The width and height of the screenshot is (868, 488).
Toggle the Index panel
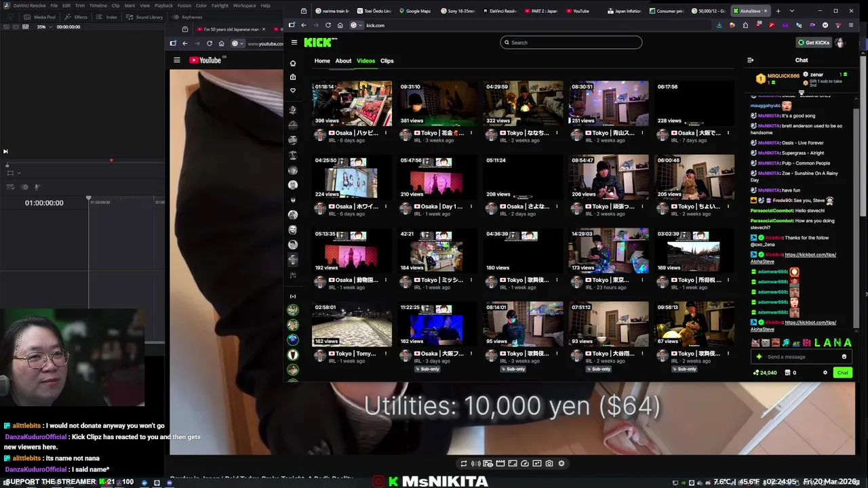pyautogui.click(x=107, y=17)
